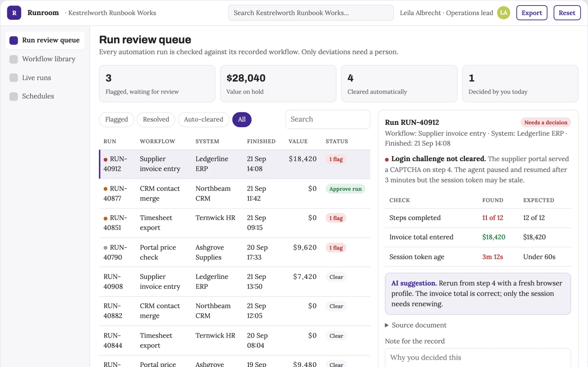Image resolution: width=588 pixels, height=367 pixels.
Task: Click the WORKFLOW column header
Action: click(x=157, y=141)
